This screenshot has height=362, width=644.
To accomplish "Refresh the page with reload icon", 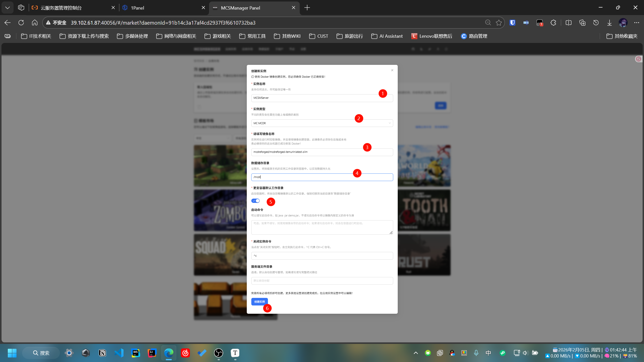I will point(21,23).
